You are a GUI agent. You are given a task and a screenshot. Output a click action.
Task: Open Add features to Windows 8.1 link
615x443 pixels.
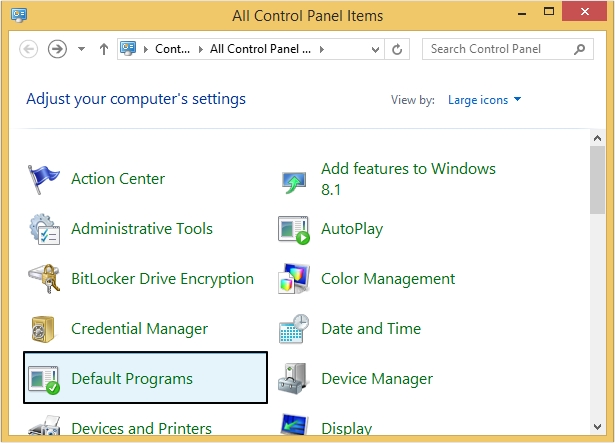pos(408,179)
